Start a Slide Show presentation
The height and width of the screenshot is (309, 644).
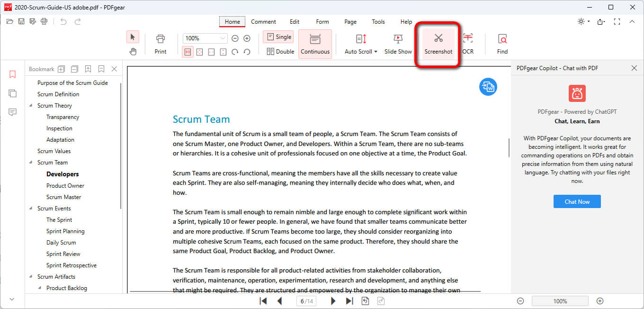(398, 43)
